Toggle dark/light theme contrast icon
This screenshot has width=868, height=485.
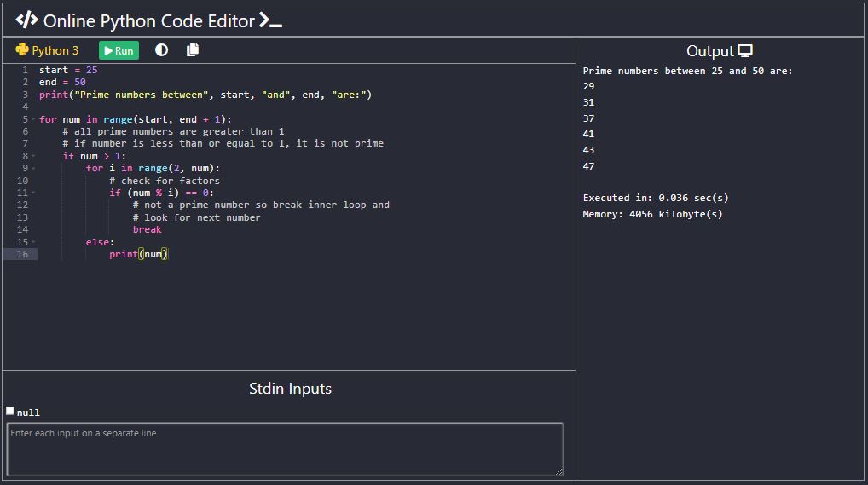tap(162, 50)
